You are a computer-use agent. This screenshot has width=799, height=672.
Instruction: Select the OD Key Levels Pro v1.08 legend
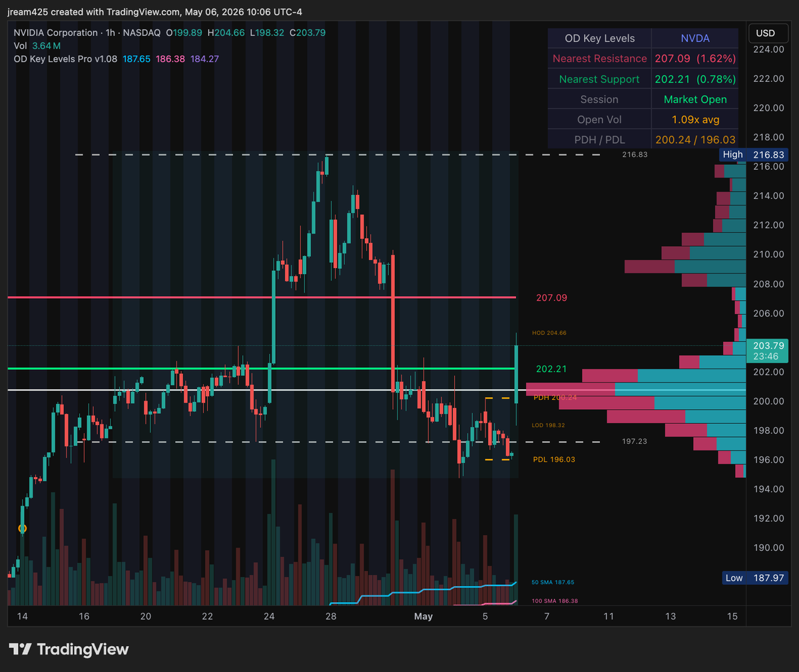pyautogui.click(x=65, y=59)
